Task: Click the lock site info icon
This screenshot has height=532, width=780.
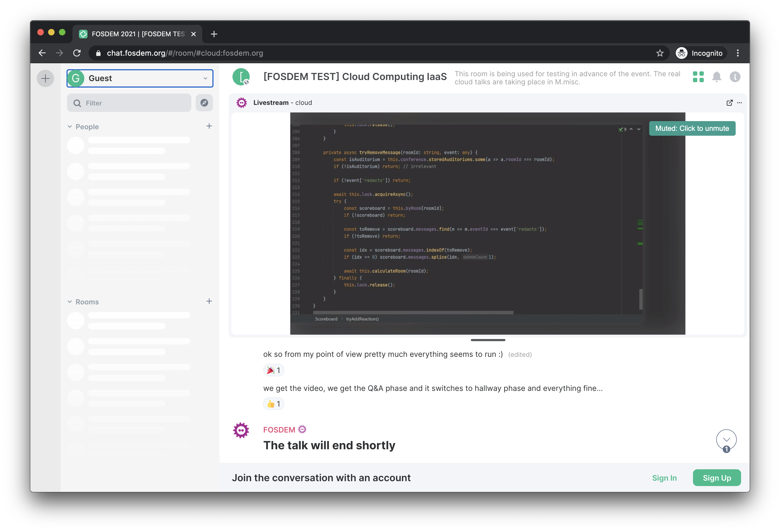Action: tap(98, 53)
